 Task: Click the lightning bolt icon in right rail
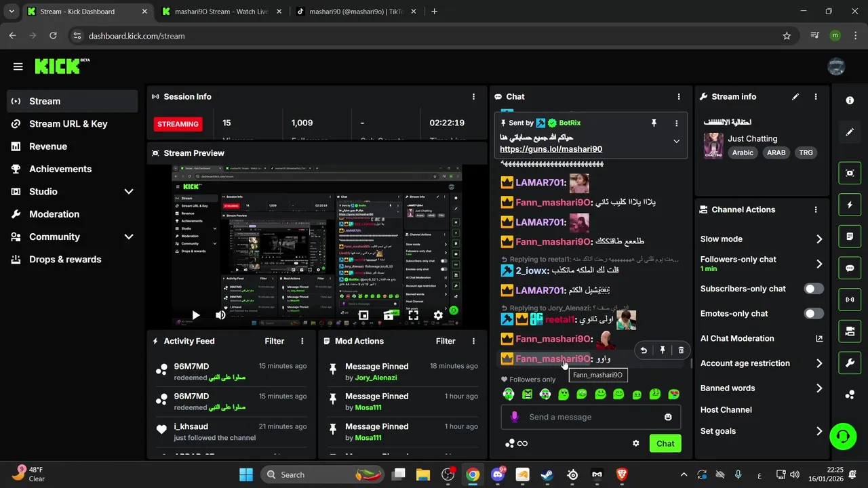[x=850, y=205]
